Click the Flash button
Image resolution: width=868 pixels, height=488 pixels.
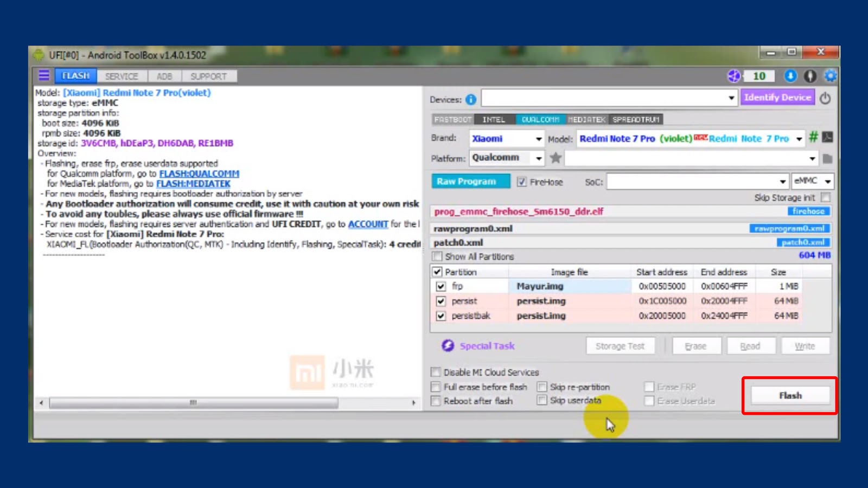(790, 395)
